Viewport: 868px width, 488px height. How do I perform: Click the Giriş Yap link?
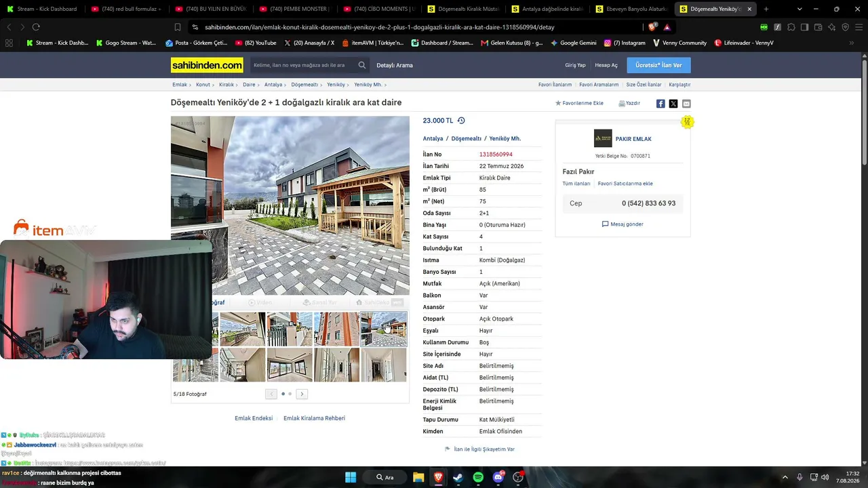point(575,65)
